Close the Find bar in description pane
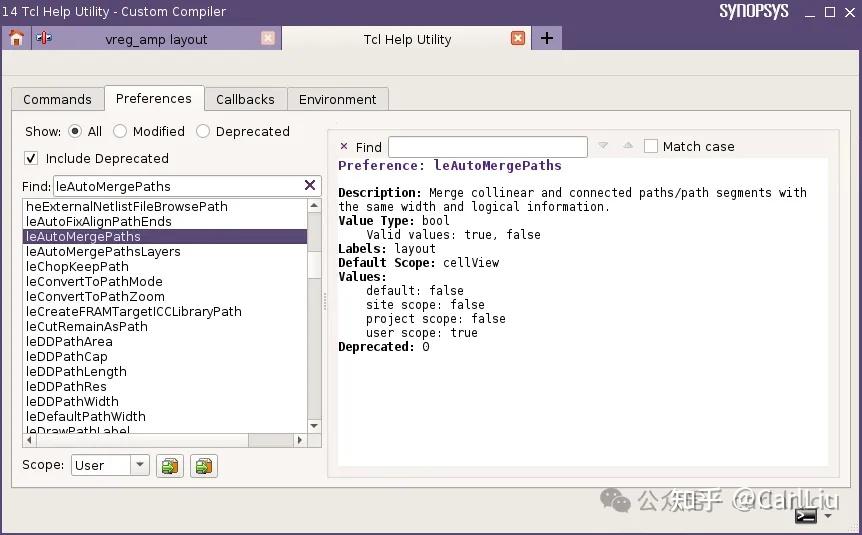Screen dimensions: 862x535 pos(344,146)
